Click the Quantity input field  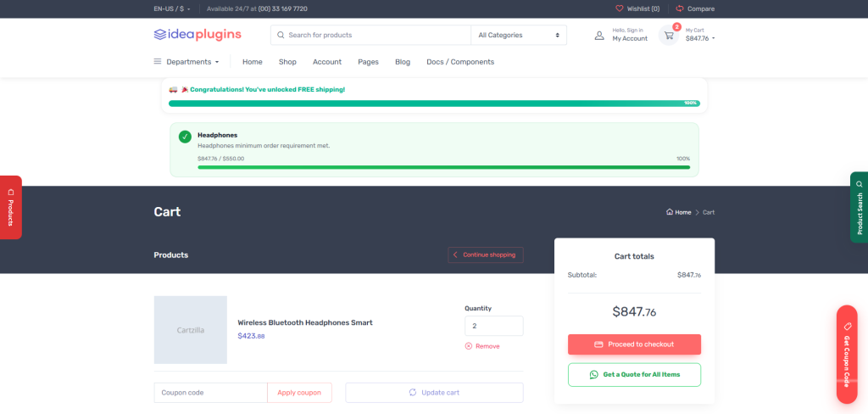click(x=494, y=326)
